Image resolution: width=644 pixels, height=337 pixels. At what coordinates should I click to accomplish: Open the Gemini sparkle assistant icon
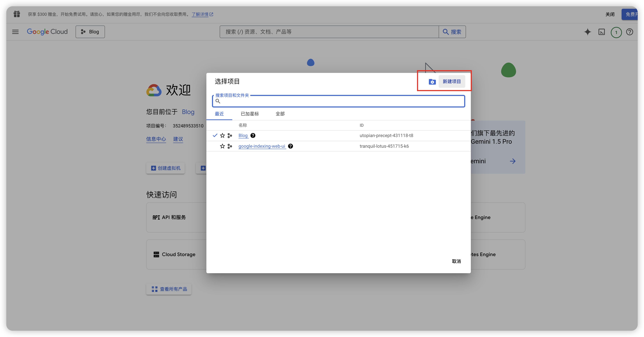click(x=588, y=32)
